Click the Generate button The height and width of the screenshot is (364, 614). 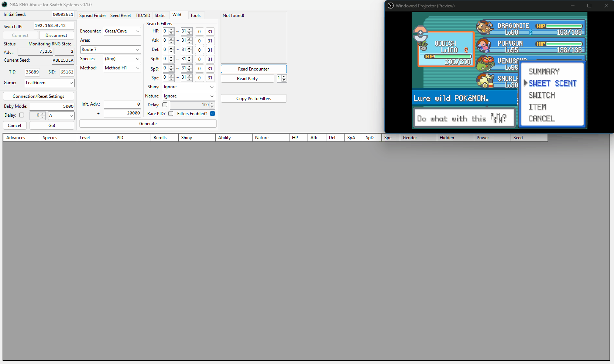tap(148, 124)
